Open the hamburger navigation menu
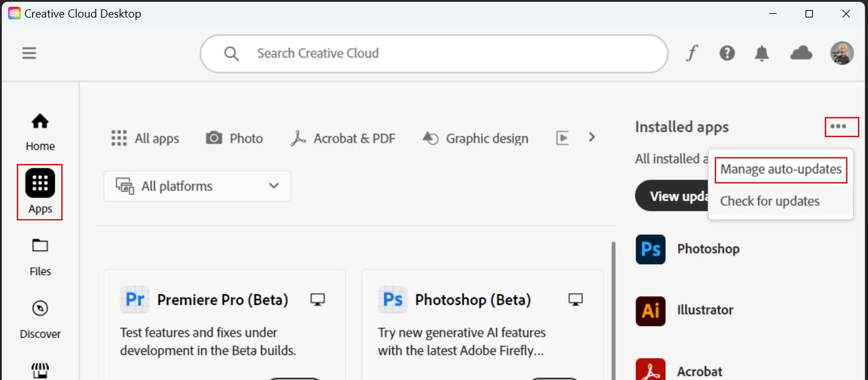The width and height of the screenshot is (868, 380). click(29, 53)
